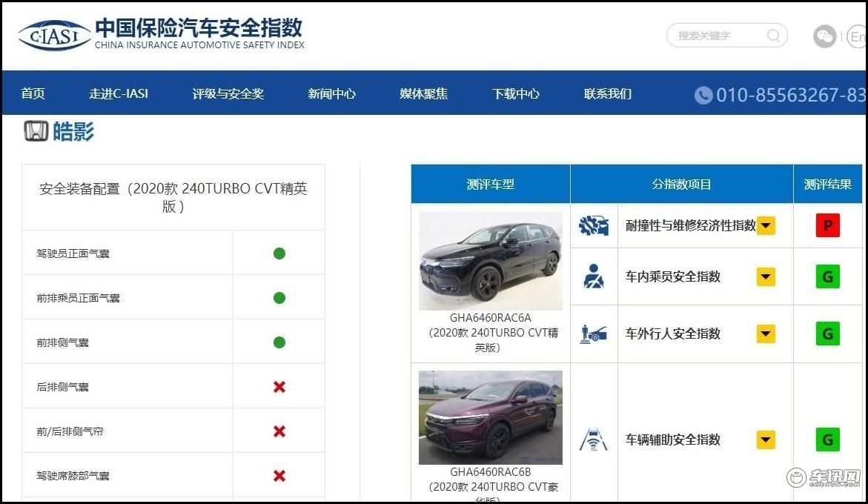
Task: Click the 安全装备配置 table heading
Action: coord(173,197)
